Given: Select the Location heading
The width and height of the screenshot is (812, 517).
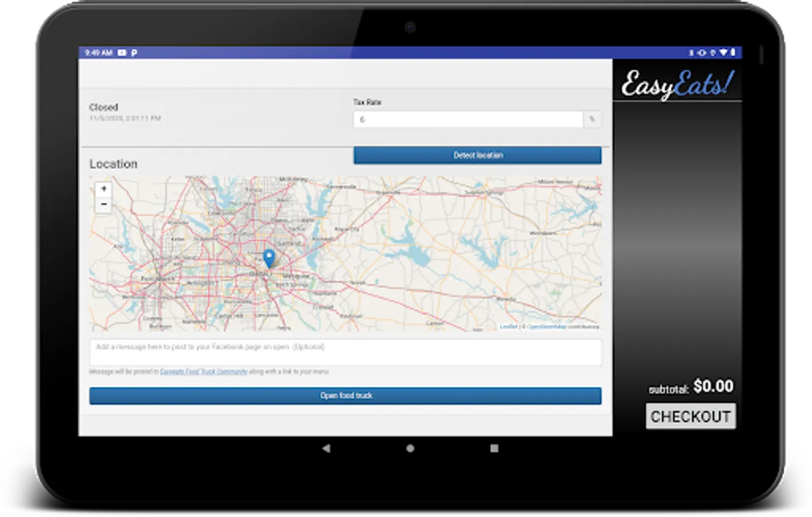Looking at the screenshot, I should tap(113, 164).
